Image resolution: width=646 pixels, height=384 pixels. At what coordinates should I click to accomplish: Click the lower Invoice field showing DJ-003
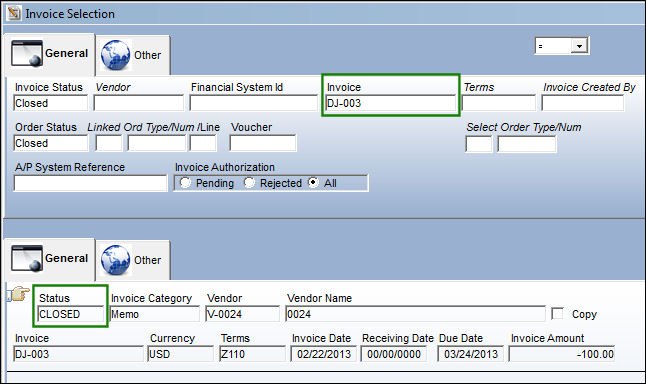[x=78, y=354]
